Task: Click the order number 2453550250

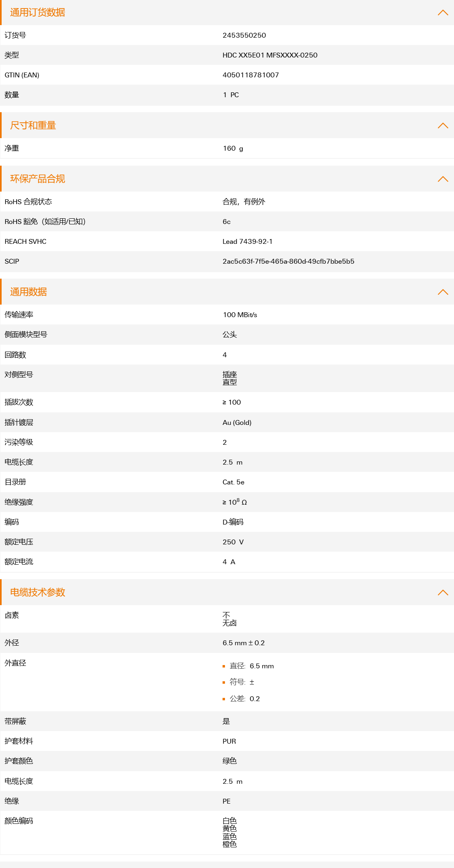Action: click(244, 35)
